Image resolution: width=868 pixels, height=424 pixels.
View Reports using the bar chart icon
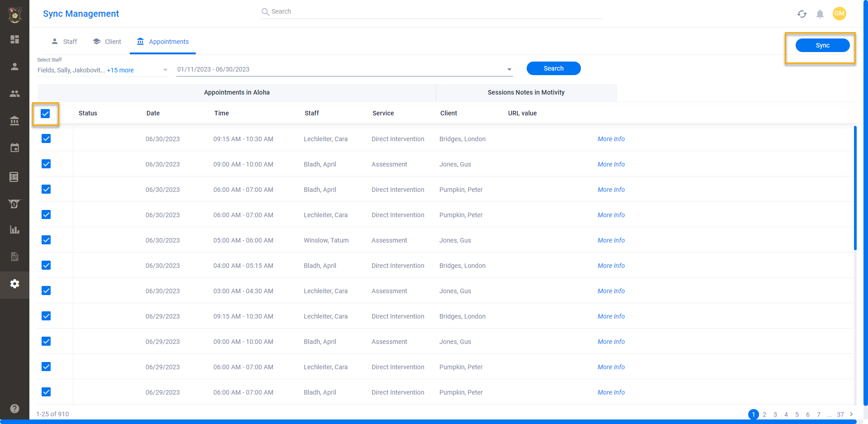tap(14, 229)
